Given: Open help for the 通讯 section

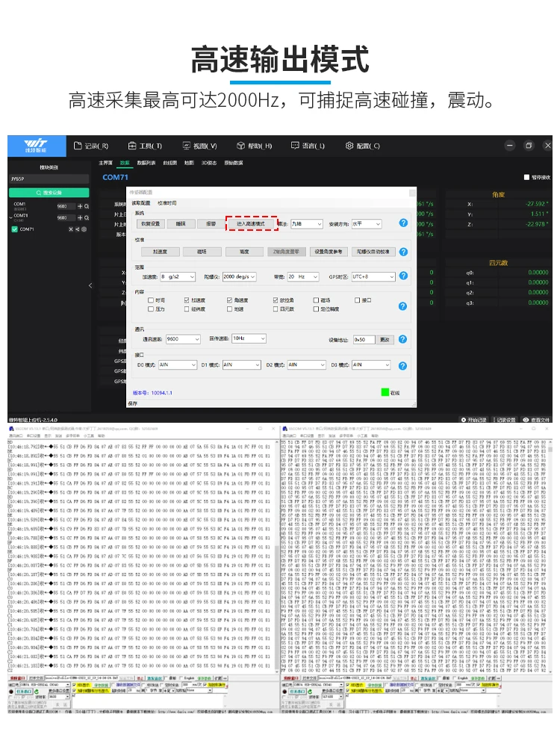Looking at the screenshot, I should click(x=403, y=339).
